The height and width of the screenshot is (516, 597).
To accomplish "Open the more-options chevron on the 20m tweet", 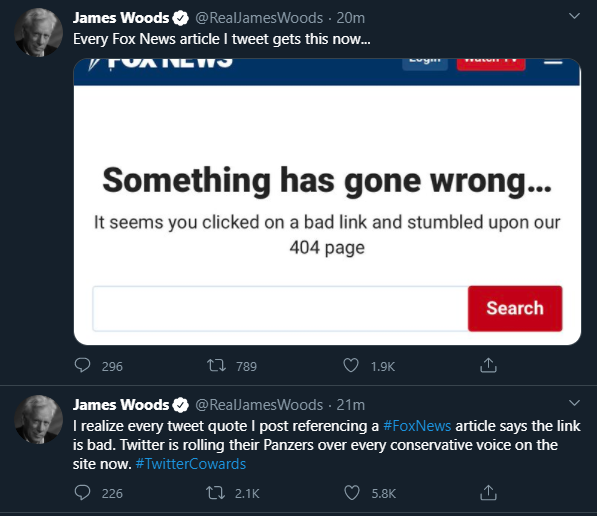I will (x=574, y=16).
